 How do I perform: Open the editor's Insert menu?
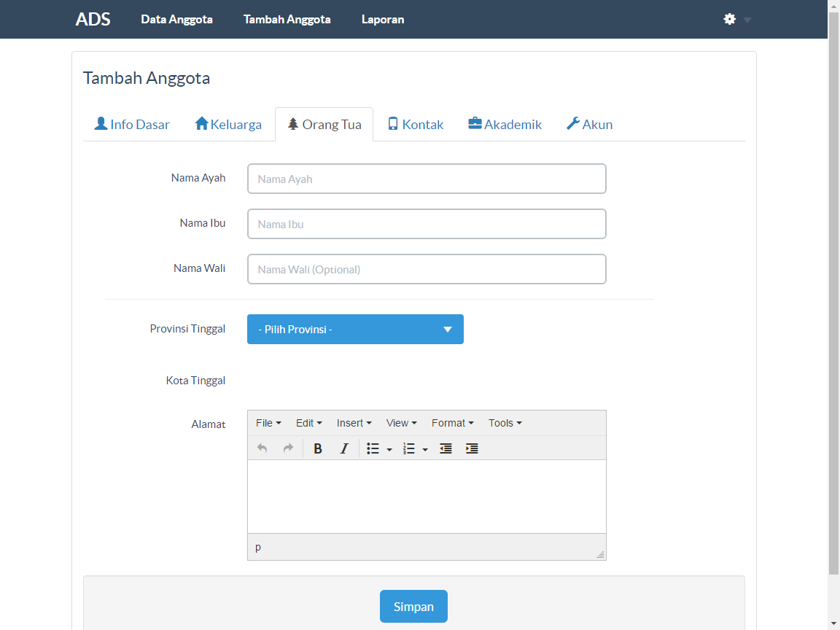(x=354, y=423)
